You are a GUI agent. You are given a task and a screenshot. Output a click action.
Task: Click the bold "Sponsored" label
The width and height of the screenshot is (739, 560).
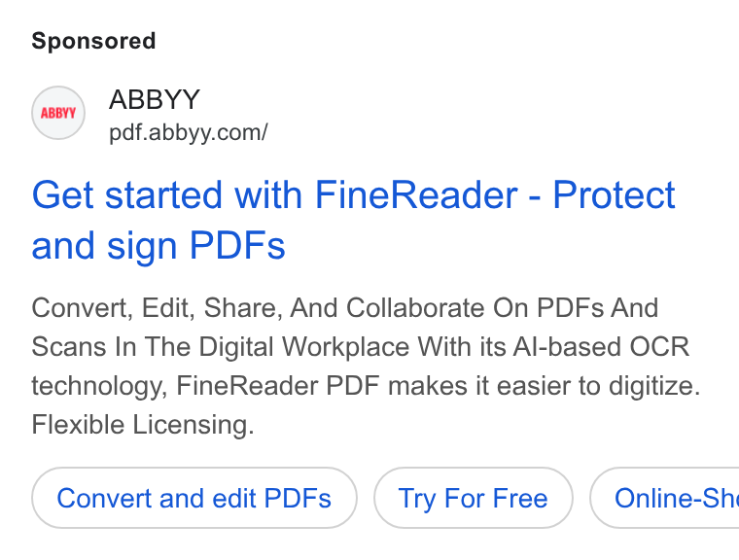point(93,41)
